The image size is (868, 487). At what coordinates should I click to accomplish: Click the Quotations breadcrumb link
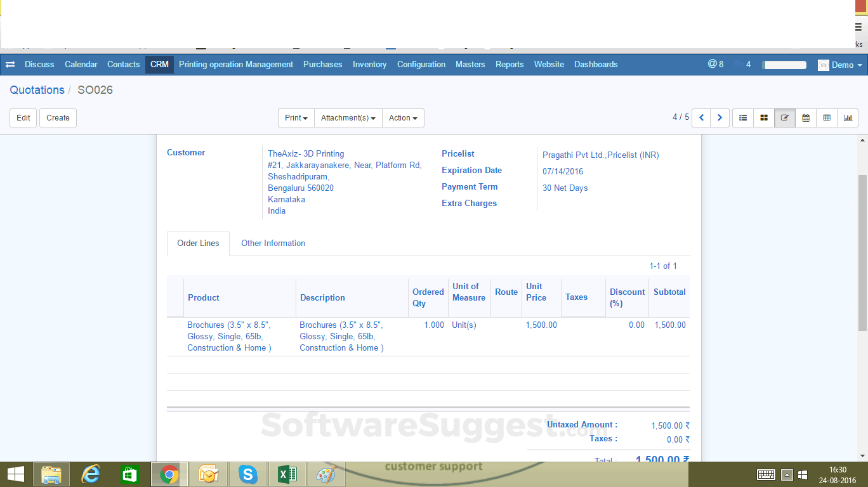[x=37, y=90]
